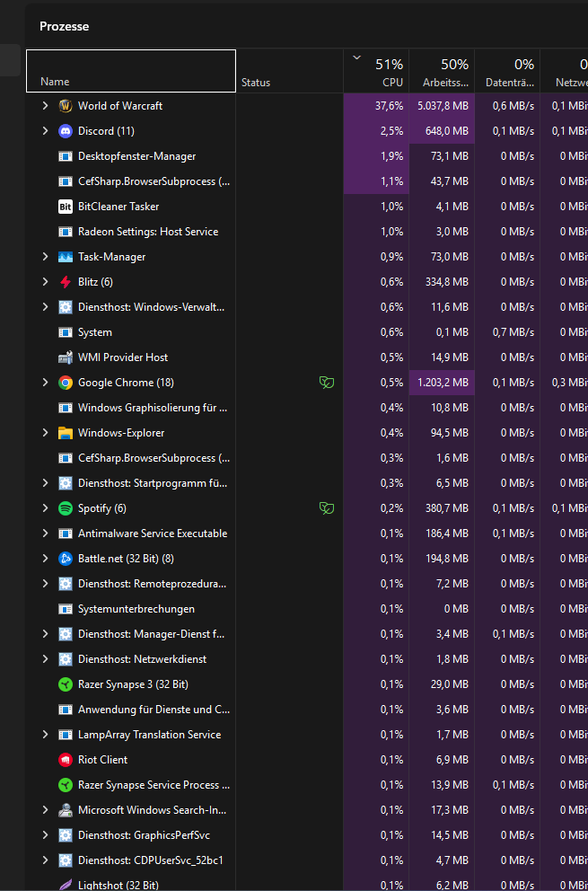Click the Diensthost: GraphicsPerfSvc gear icon
Image resolution: width=588 pixels, height=891 pixels.
(66, 834)
